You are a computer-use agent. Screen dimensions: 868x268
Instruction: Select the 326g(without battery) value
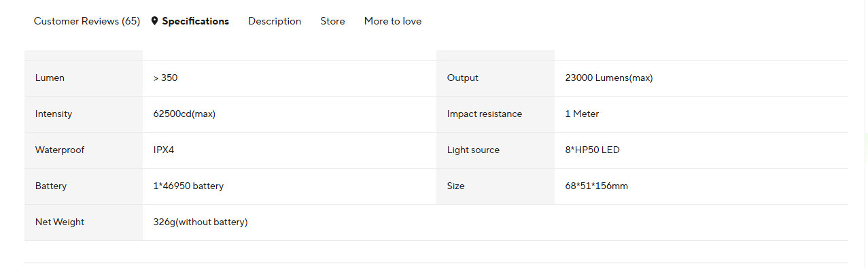201,222
